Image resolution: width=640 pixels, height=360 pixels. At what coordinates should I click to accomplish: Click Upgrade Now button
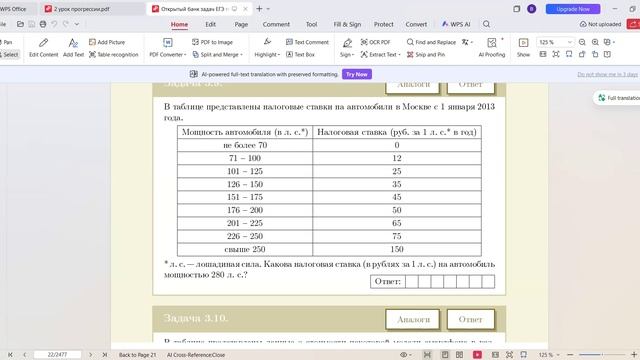(573, 9)
